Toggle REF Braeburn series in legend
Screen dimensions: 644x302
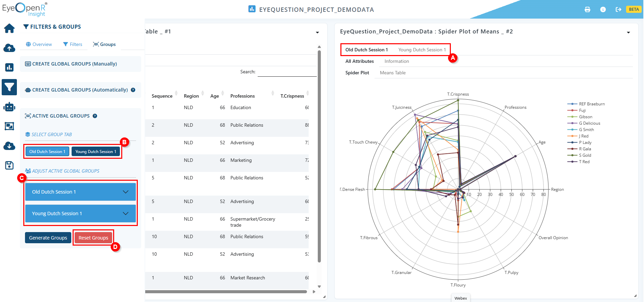click(586, 104)
